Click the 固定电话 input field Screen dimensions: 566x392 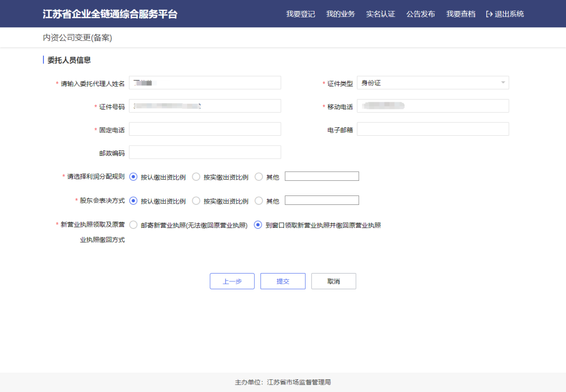(205, 128)
